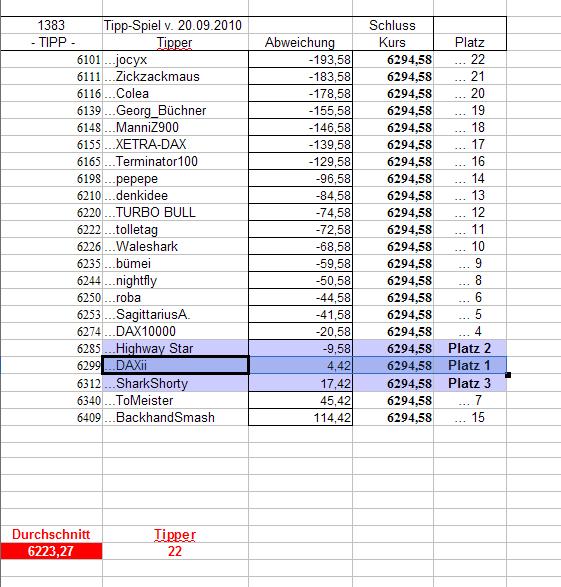Select the ManniZ900 name cell
This screenshot has height=587, width=561.
(x=175, y=127)
